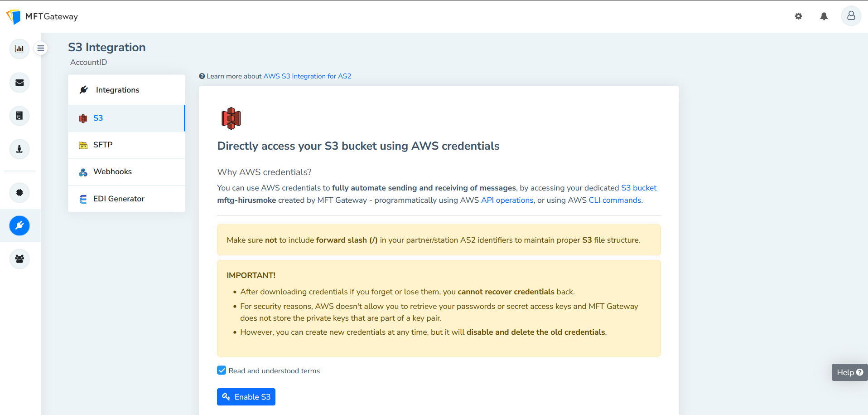868x415 pixels.
Task: Click the Enable S3 button
Action: pyautogui.click(x=246, y=397)
